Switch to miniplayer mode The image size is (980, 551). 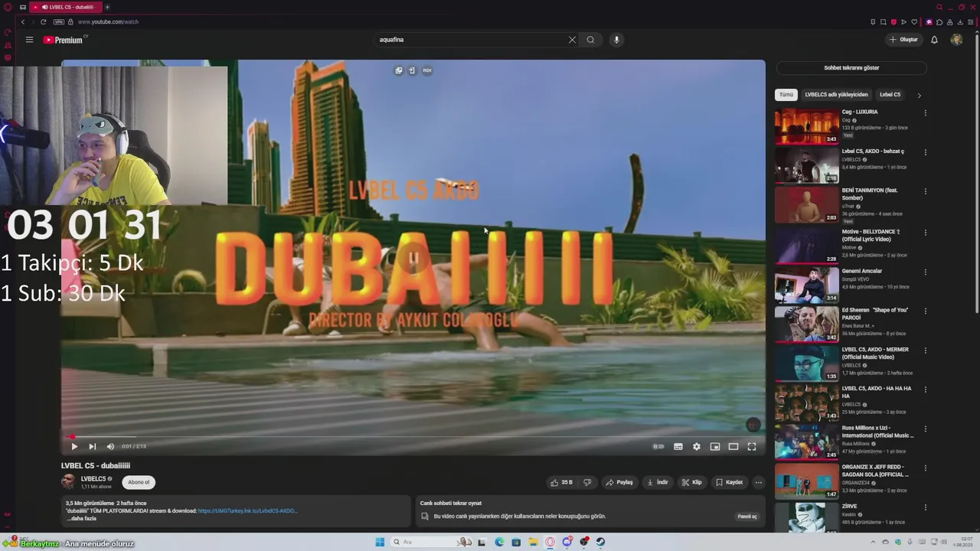pyautogui.click(x=715, y=446)
